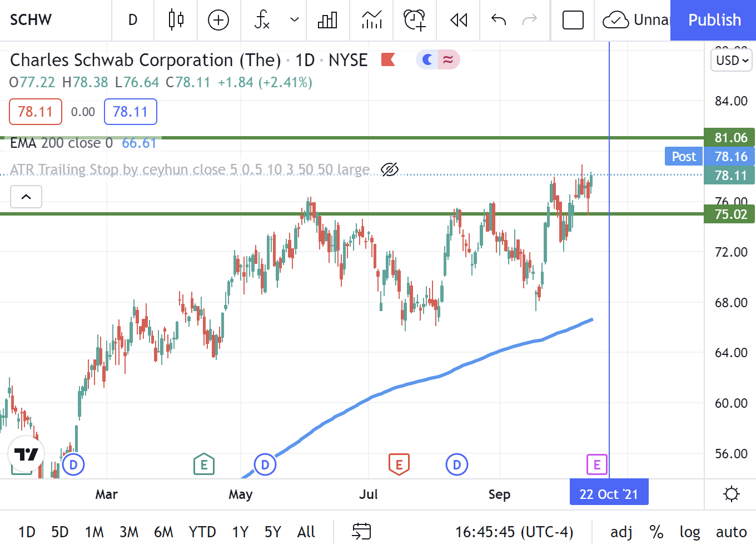Toggle percent scale mode
Image resolution: width=756 pixels, height=550 pixels.
coord(656,532)
